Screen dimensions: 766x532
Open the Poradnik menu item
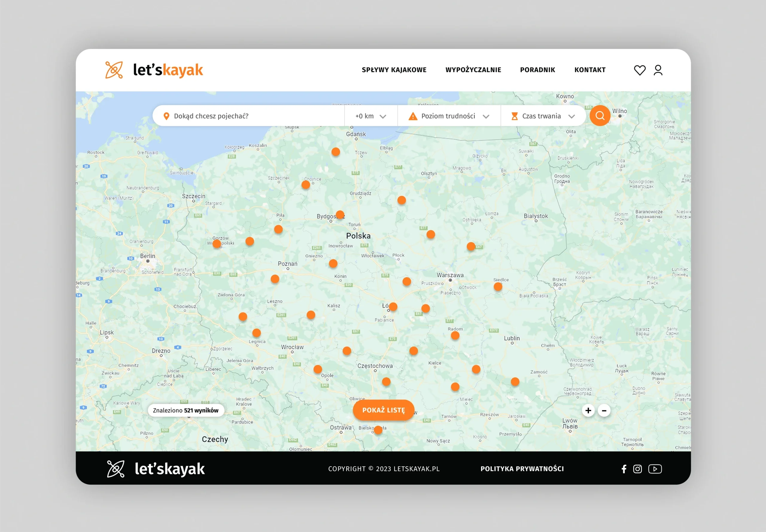537,70
